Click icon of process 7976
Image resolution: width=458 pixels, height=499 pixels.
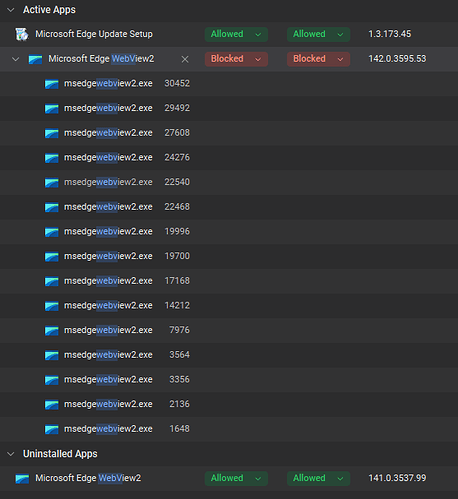(x=52, y=331)
